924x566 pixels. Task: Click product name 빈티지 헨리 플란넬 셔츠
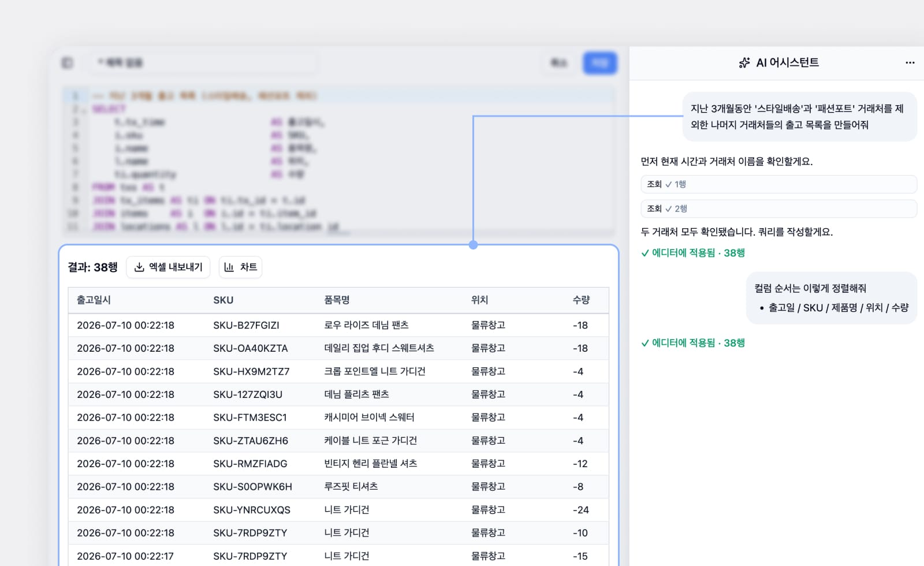coord(370,464)
